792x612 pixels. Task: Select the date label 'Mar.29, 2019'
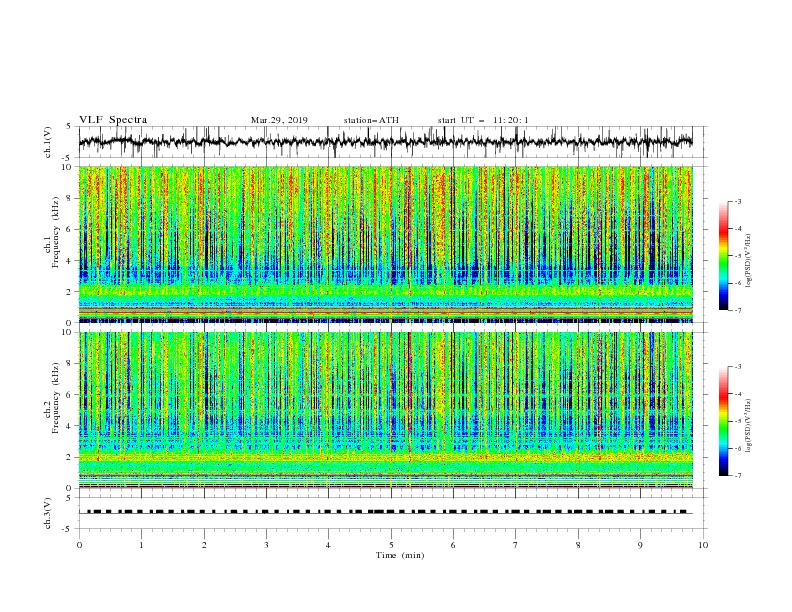pyautogui.click(x=279, y=120)
